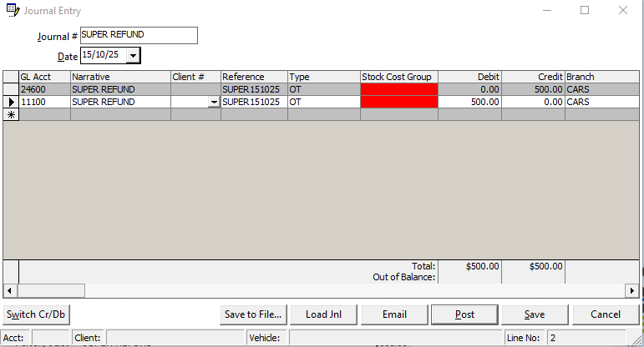644x347 pixels.
Task: Click Branch CARS in the 11100 row
Action: (602, 102)
